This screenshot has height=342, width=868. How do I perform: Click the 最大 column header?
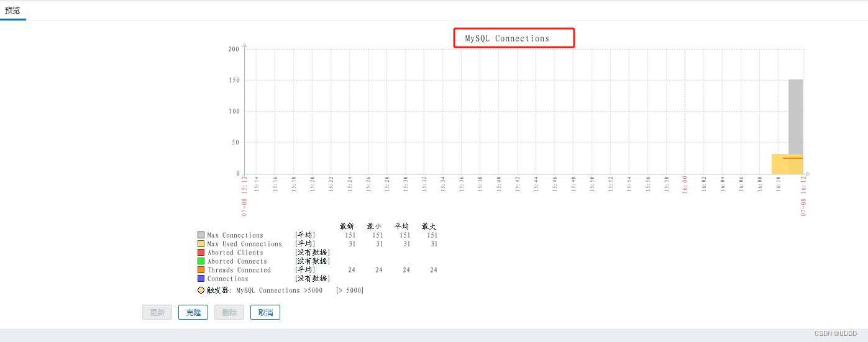tap(429, 227)
